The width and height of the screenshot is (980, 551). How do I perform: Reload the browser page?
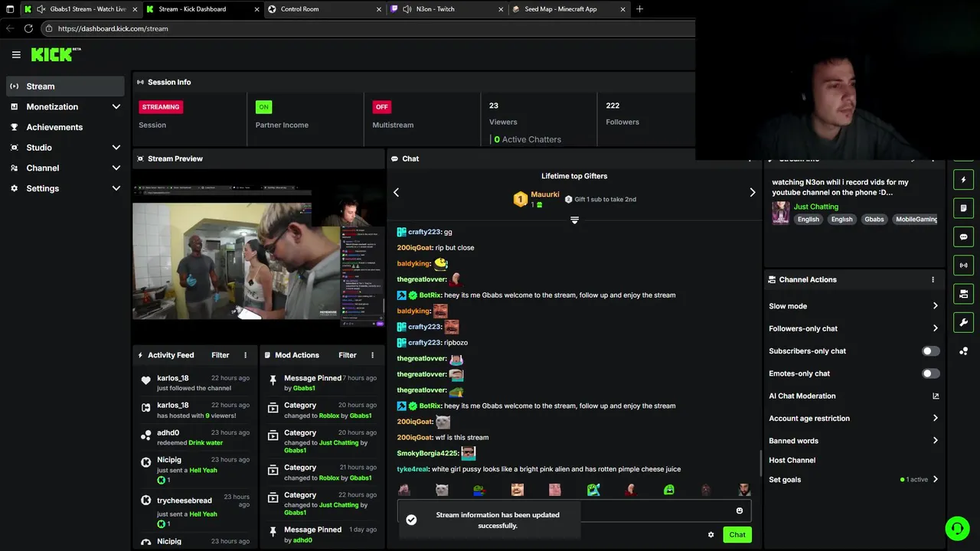[28, 28]
